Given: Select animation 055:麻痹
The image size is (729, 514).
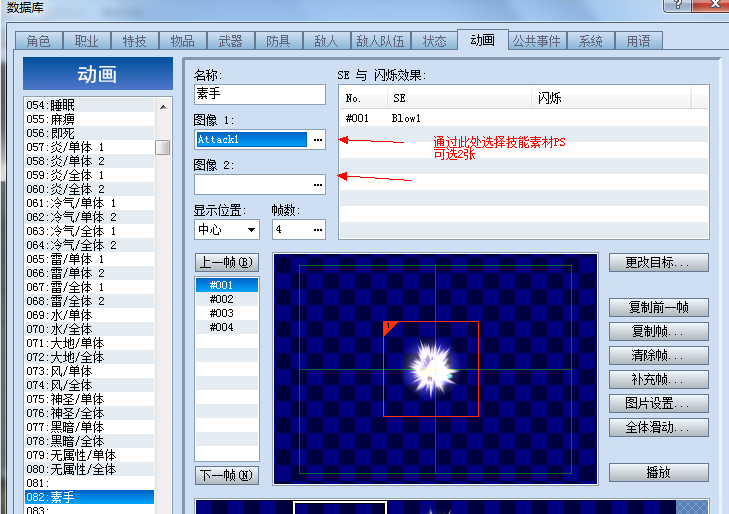Looking at the screenshot, I should [89, 119].
